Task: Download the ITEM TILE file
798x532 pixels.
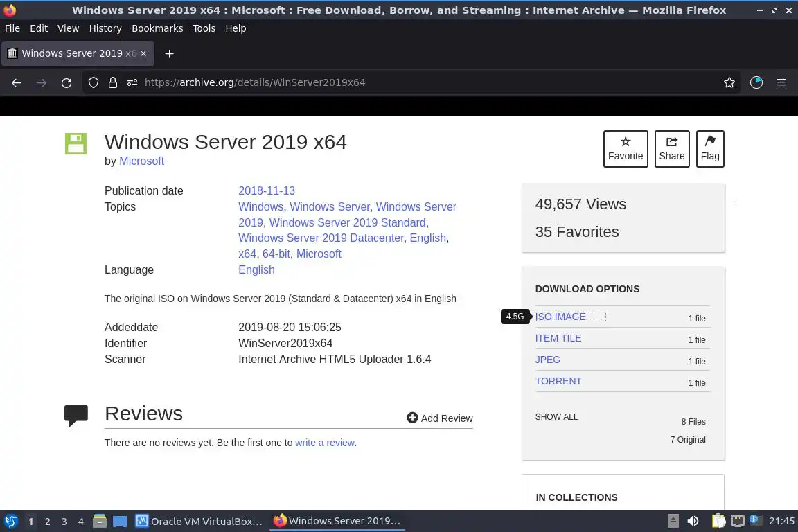Action: click(558, 338)
